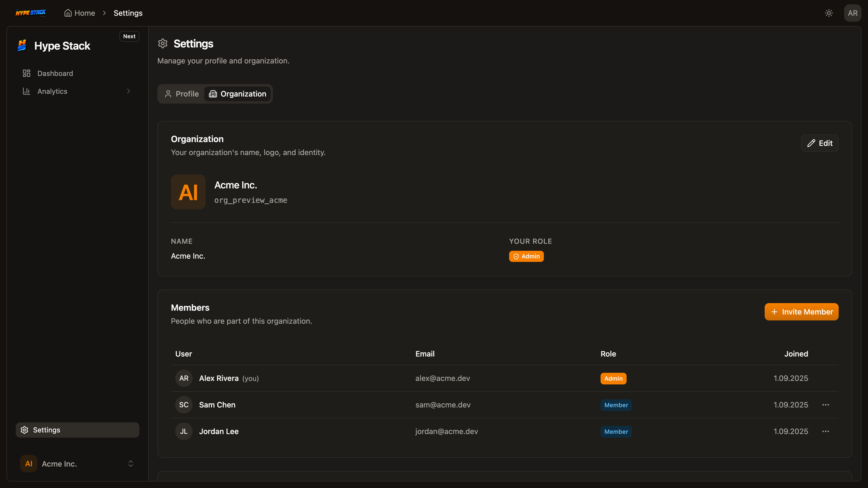Click the Joined column header
The height and width of the screenshot is (488, 868).
click(796, 354)
